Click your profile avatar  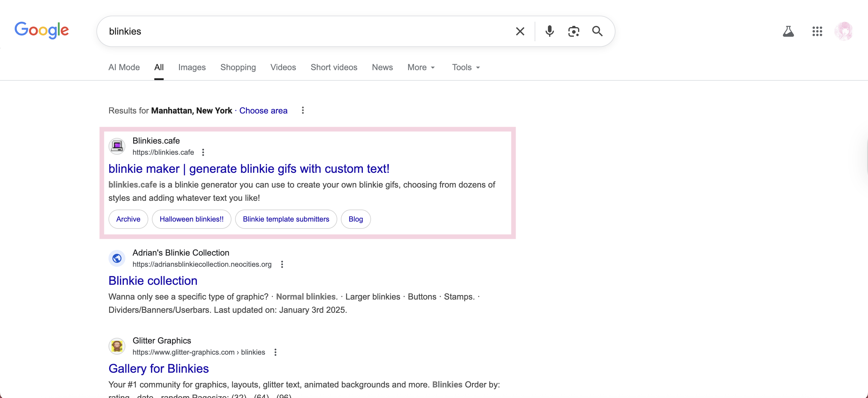[844, 31]
